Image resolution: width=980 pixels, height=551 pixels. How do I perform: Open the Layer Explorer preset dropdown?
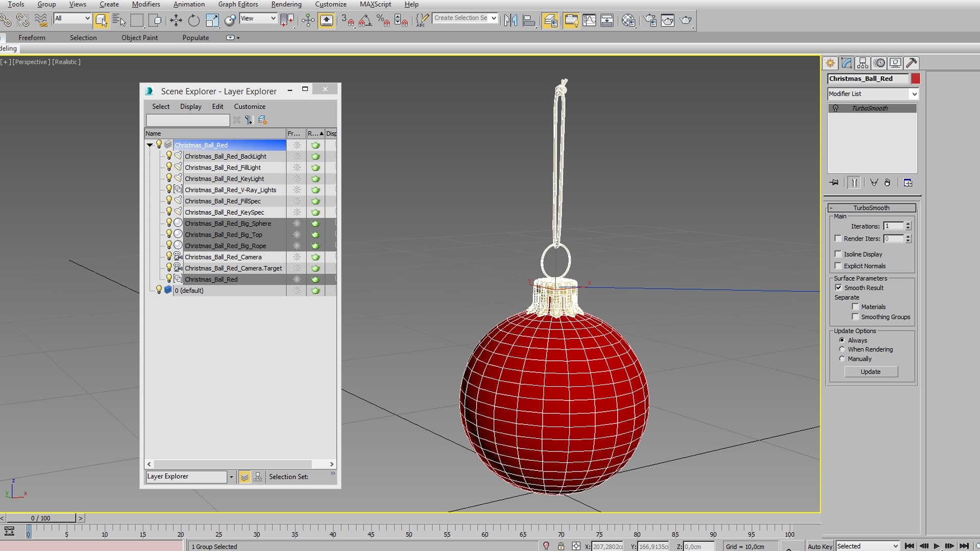[231, 477]
